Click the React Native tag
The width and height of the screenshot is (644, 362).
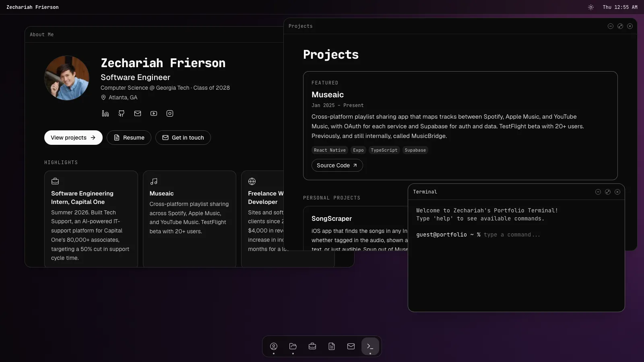330,150
